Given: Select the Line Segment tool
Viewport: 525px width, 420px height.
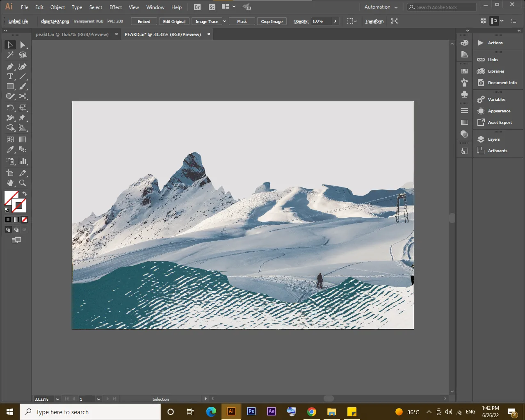Looking at the screenshot, I should click(x=23, y=76).
